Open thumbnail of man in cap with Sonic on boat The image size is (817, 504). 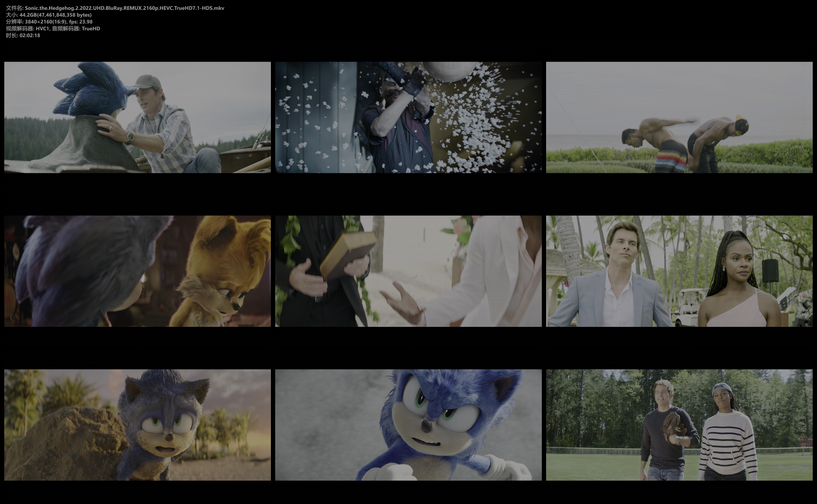tap(138, 117)
